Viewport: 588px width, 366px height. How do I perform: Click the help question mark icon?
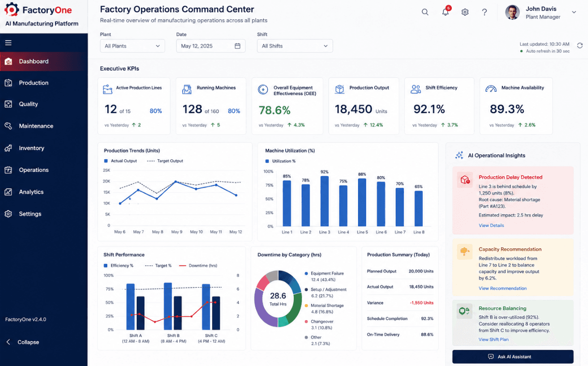pyautogui.click(x=485, y=12)
